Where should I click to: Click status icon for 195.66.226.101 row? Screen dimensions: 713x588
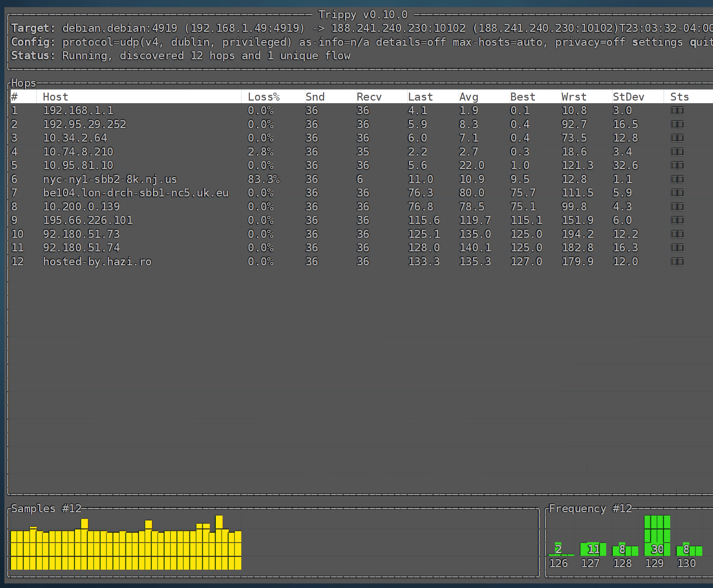(x=677, y=220)
